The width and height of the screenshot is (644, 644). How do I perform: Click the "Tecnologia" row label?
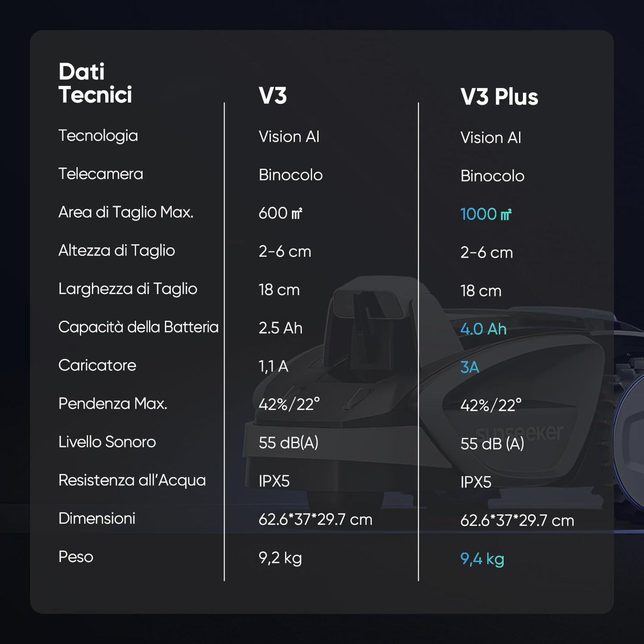tap(98, 136)
